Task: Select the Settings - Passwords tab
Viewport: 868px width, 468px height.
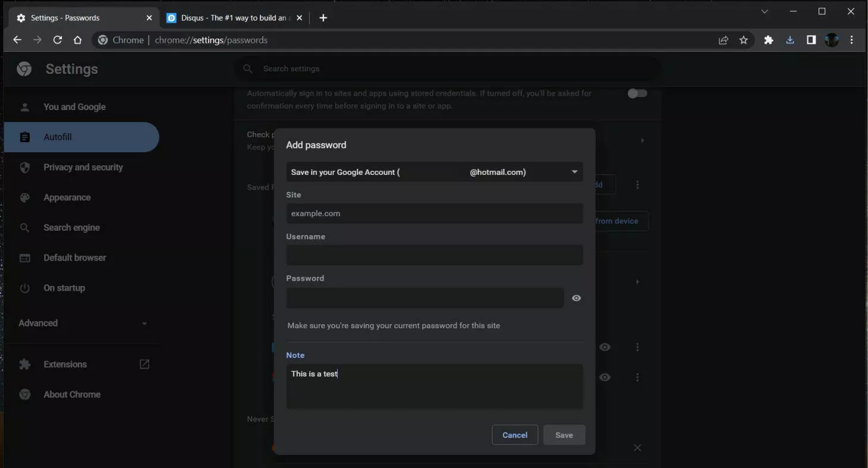Action: 84,18
